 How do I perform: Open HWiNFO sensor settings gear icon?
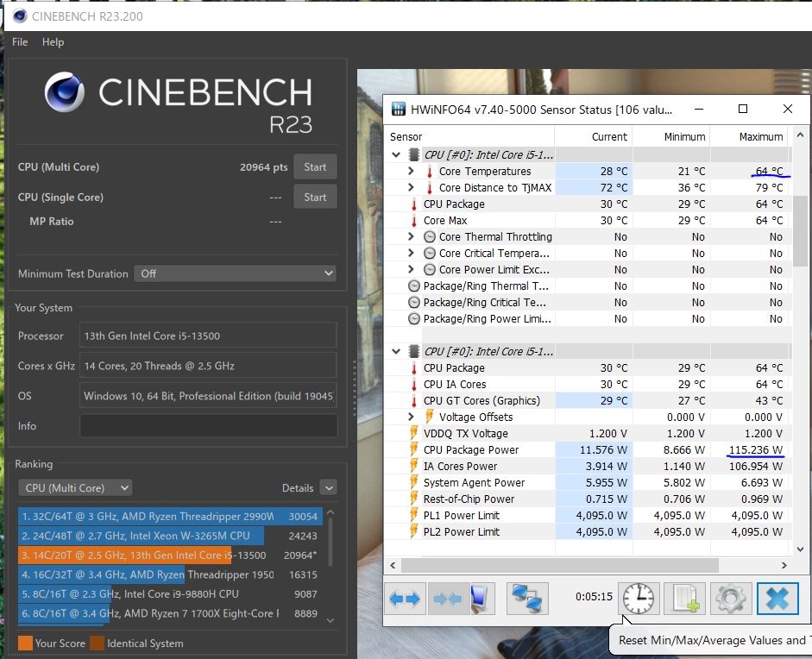click(731, 599)
